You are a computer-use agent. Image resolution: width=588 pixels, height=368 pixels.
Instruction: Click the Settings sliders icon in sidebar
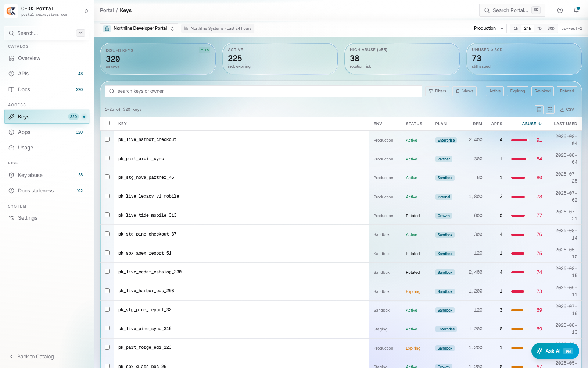[11, 218]
